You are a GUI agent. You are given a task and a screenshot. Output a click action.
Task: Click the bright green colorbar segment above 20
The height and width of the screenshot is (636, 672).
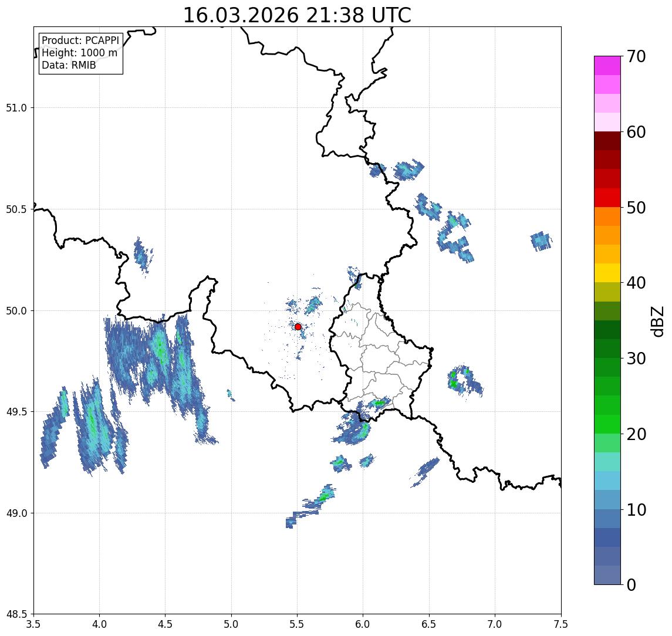click(607, 424)
